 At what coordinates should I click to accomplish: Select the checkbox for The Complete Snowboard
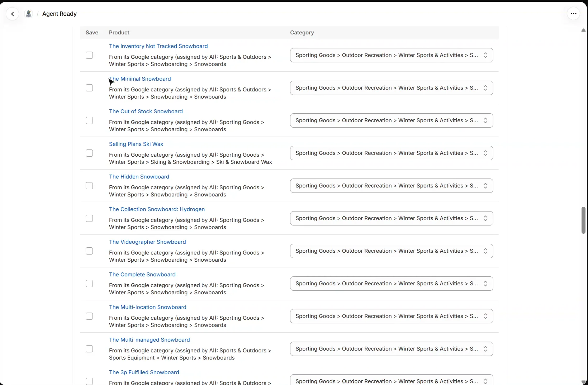click(x=89, y=284)
